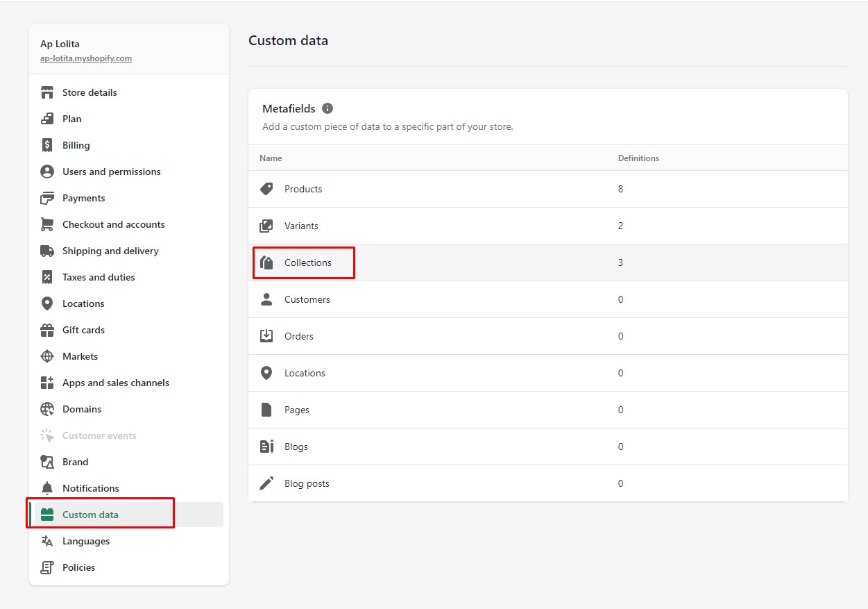Image resolution: width=868 pixels, height=609 pixels.
Task: Open the Pages metafields row
Action: point(297,410)
